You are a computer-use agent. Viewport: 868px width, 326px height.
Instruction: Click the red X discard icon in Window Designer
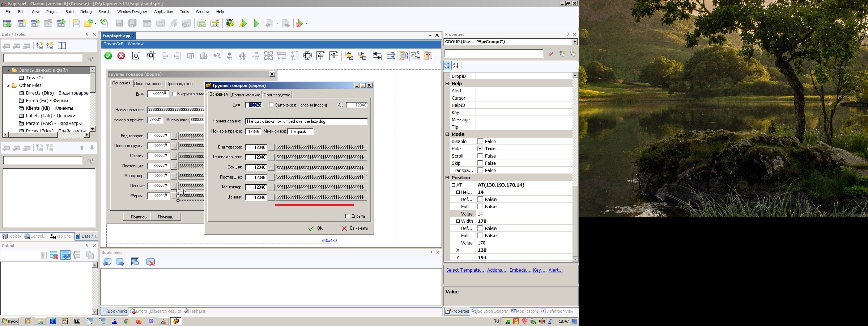pos(121,56)
